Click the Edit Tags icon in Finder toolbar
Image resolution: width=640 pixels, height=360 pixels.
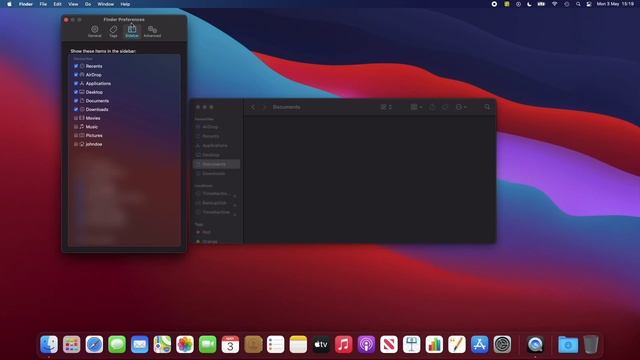pyautogui.click(x=445, y=107)
